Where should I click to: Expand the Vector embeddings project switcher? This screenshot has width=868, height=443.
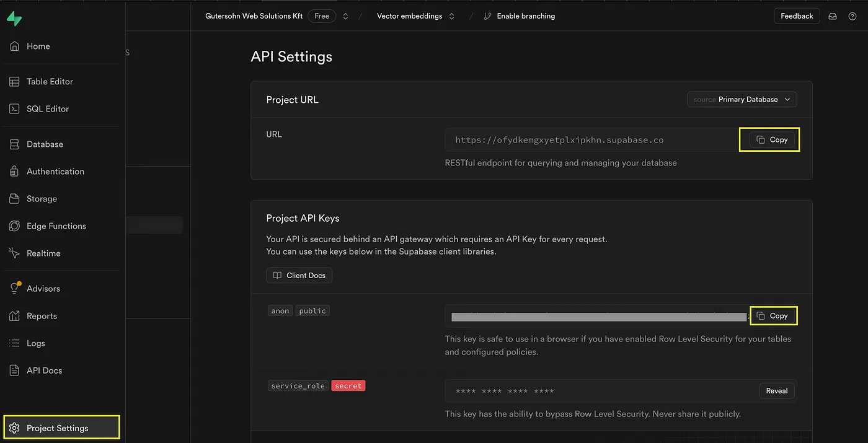click(451, 16)
